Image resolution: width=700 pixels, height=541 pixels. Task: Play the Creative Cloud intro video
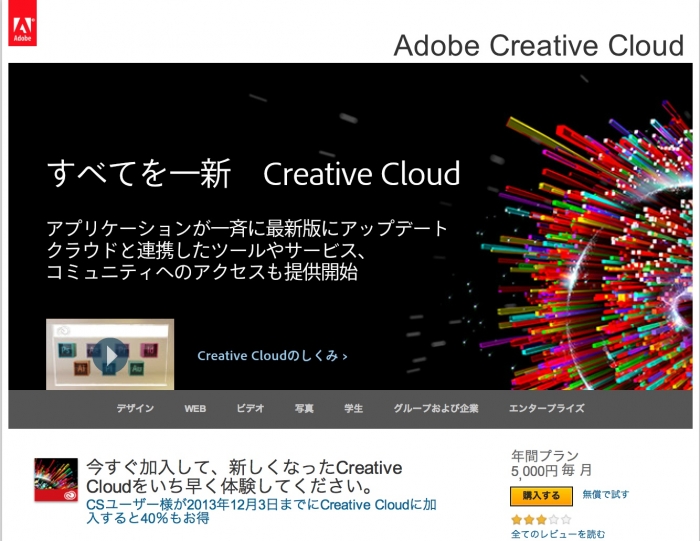click(x=110, y=355)
